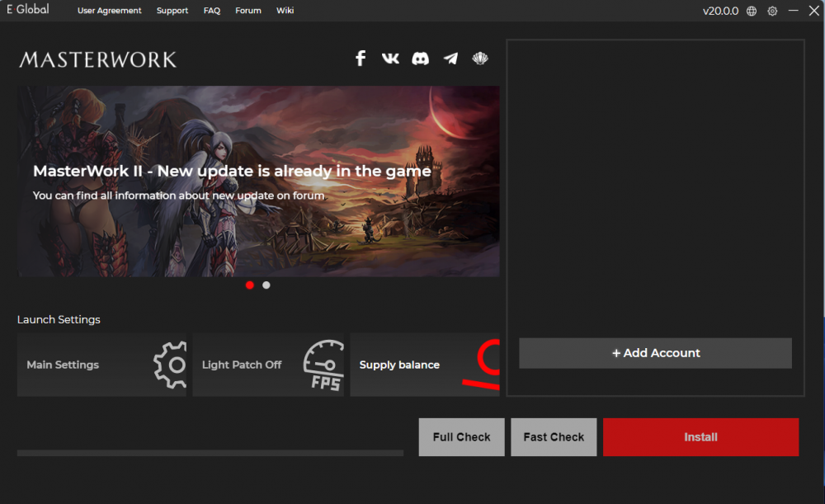Go to the Forum link

[247, 11]
